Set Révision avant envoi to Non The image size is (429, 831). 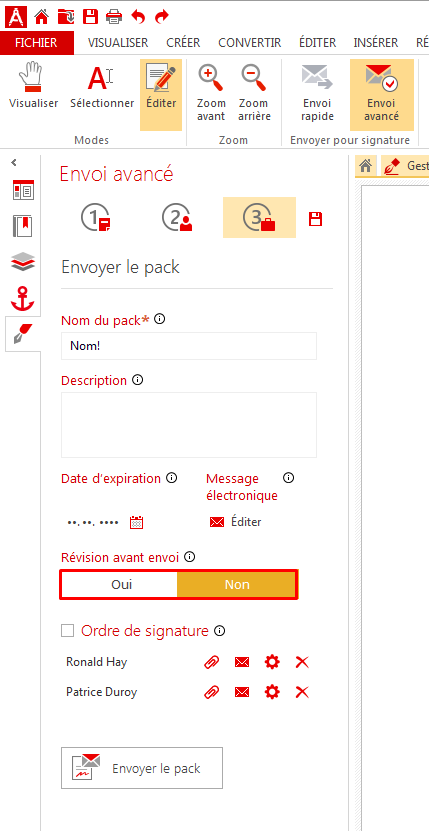point(237,585)
